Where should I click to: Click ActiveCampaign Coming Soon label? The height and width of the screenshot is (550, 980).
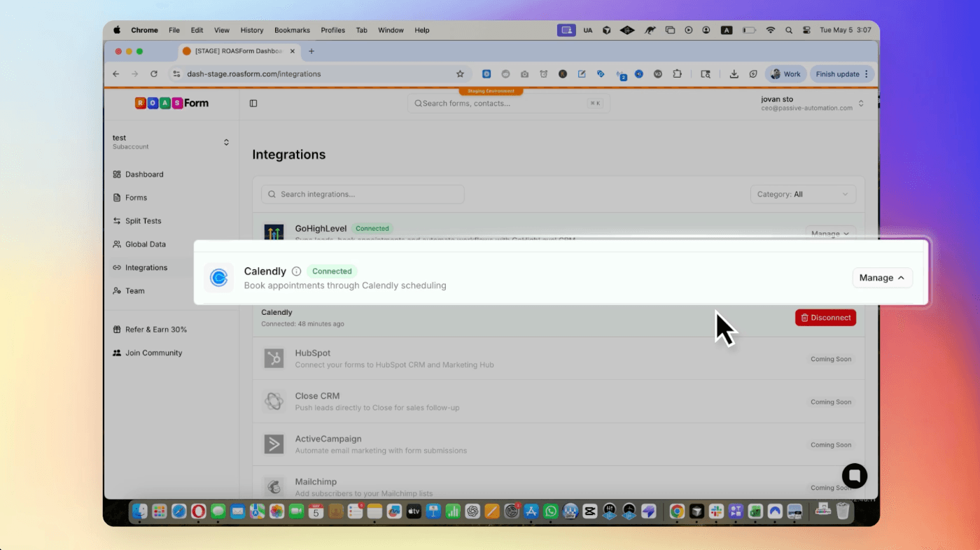(831, 444)
